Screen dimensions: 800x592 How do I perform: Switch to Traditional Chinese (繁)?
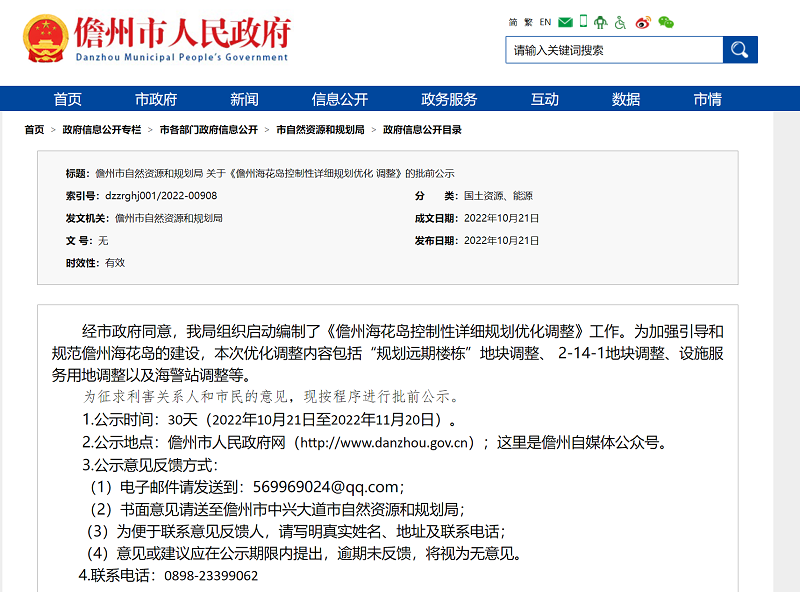tap(528, 22)
